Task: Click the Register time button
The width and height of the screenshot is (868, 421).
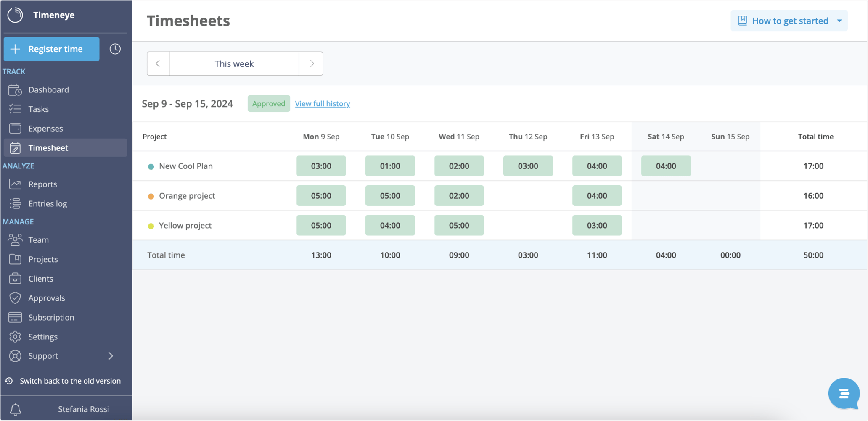Action: coord(51,49)
